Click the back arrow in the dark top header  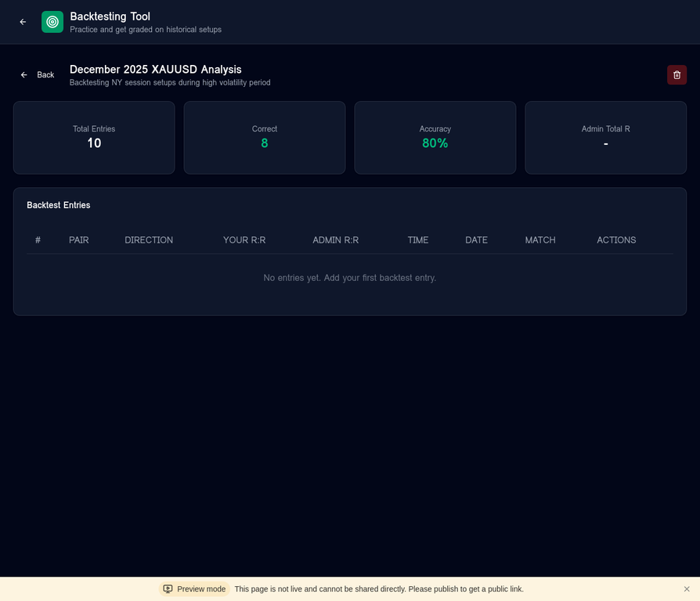click(23, 22)
